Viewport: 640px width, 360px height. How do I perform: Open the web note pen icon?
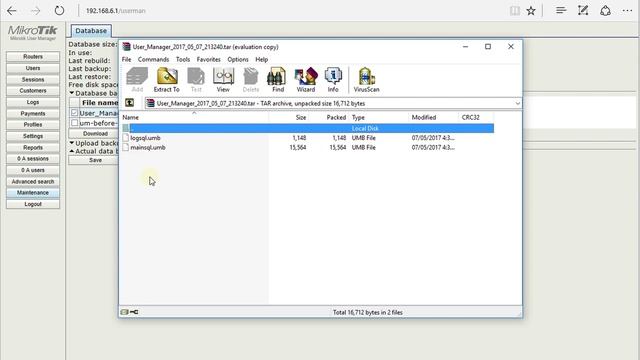pyautogui.click(x=583, y=11)
